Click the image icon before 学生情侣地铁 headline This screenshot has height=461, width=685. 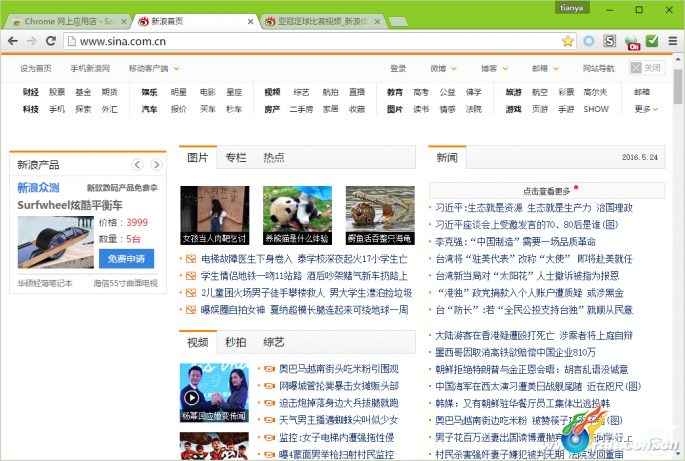191,276
